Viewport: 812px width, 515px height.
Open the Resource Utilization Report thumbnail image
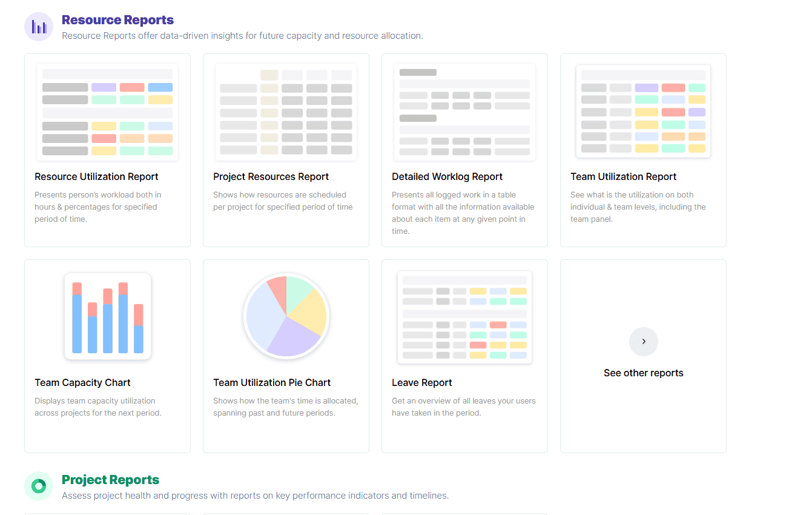[x=107, y=110]
